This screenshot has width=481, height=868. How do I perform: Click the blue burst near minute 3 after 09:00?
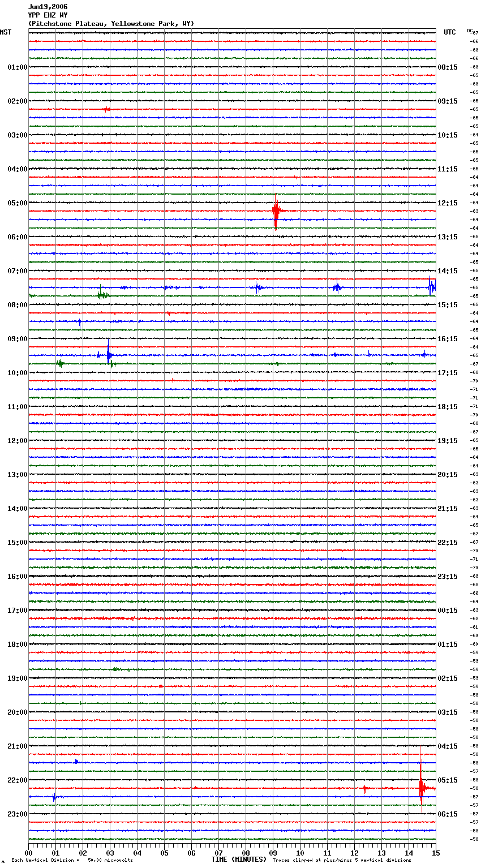pyautogui.click(x=108, y=354)
